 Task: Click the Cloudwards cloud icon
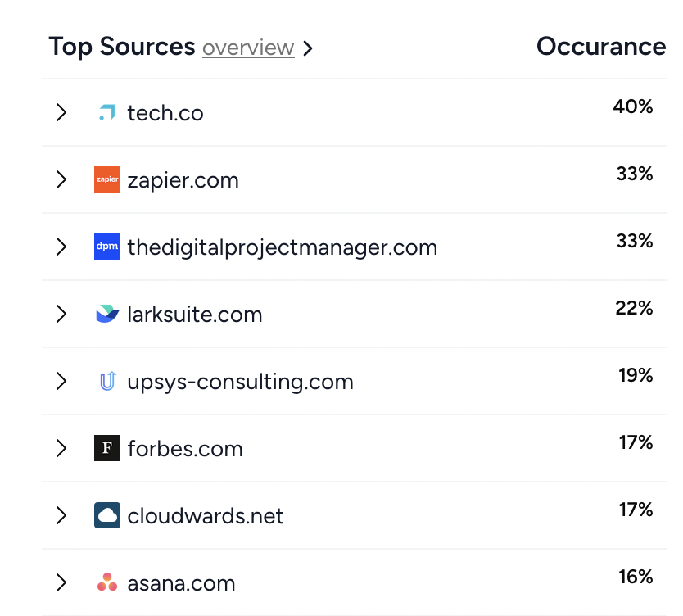[x=107, y=515]
